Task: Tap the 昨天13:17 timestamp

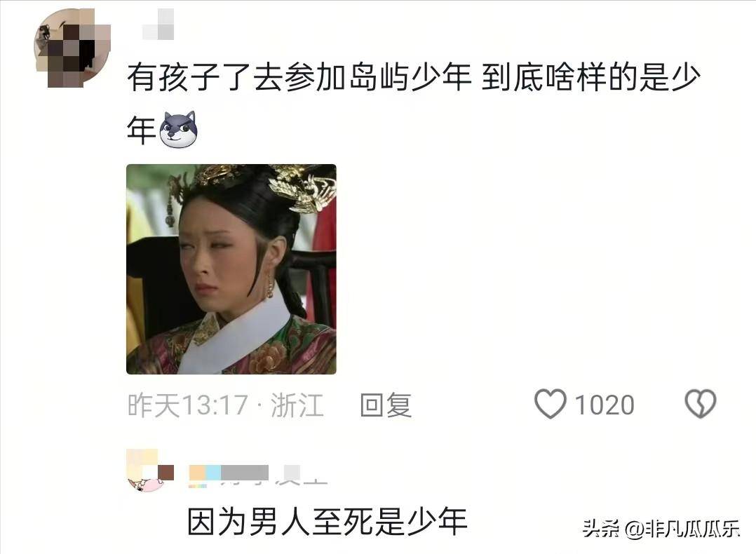Action: click(188, 405)
